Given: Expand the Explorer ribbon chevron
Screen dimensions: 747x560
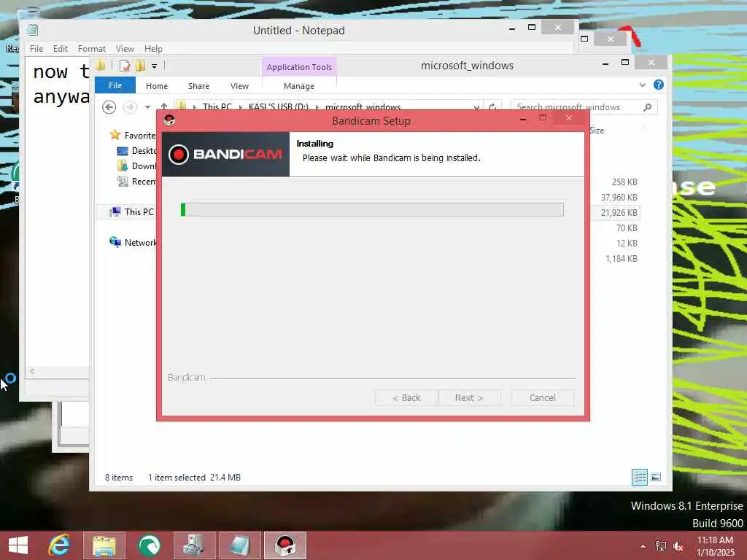Looking at the screenshot, I should [x=642, y=85].
